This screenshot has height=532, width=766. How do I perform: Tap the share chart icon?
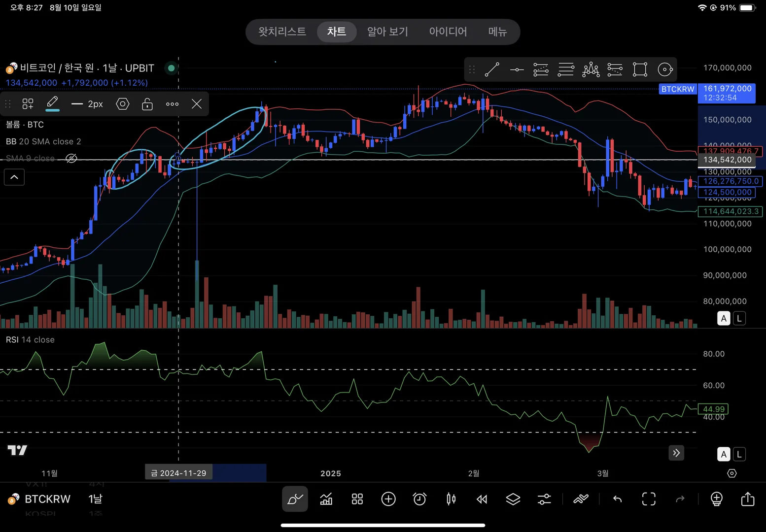point(747,499)
